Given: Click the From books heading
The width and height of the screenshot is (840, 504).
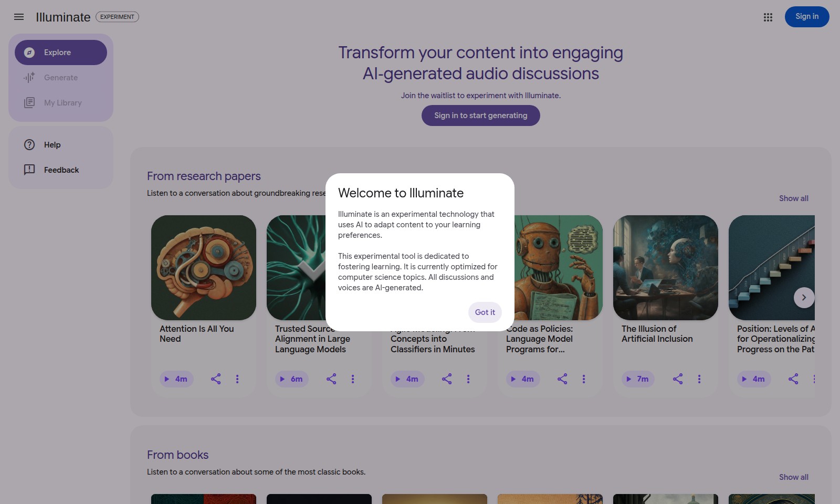Looking at the screenshot, I should [178, 455].
